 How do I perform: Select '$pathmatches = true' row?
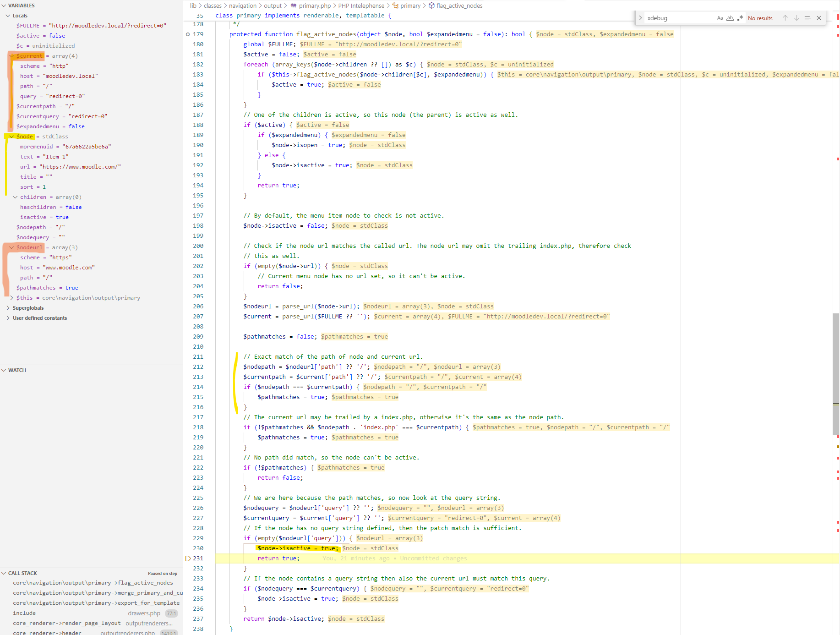tap(92, 288)
